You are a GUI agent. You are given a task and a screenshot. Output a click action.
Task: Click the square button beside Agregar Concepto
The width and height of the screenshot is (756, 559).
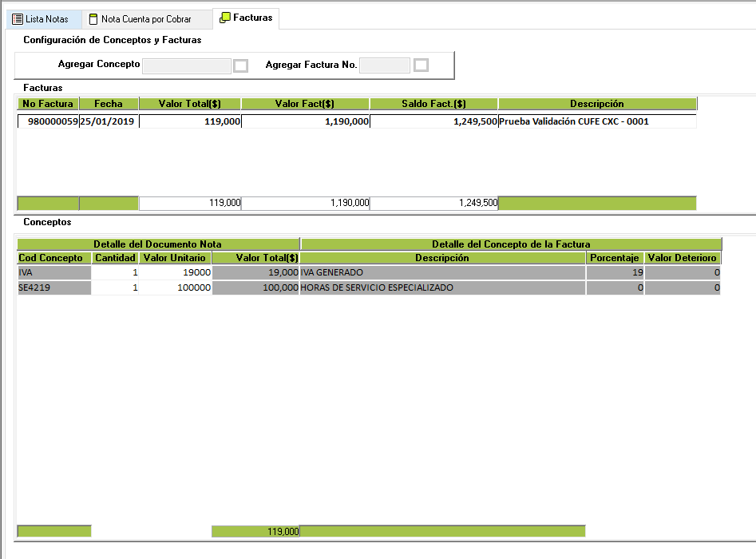pyautogui.click(x=240, y=65)
